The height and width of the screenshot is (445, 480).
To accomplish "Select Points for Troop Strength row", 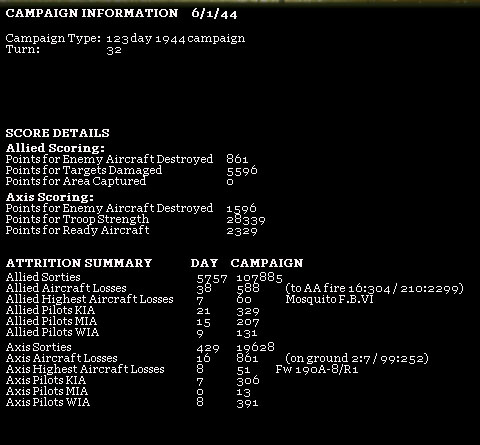I will click(136, 219).
